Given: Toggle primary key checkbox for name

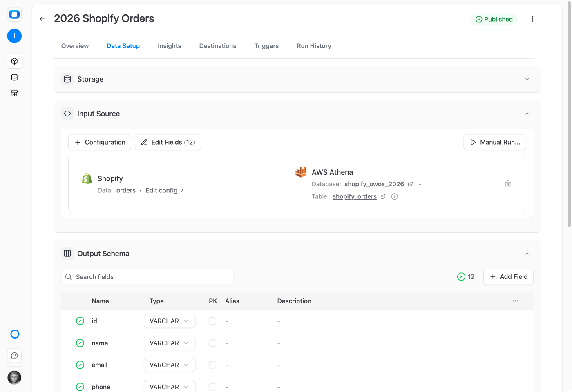Looking at the screenshot, I should [x=212, y=343].
